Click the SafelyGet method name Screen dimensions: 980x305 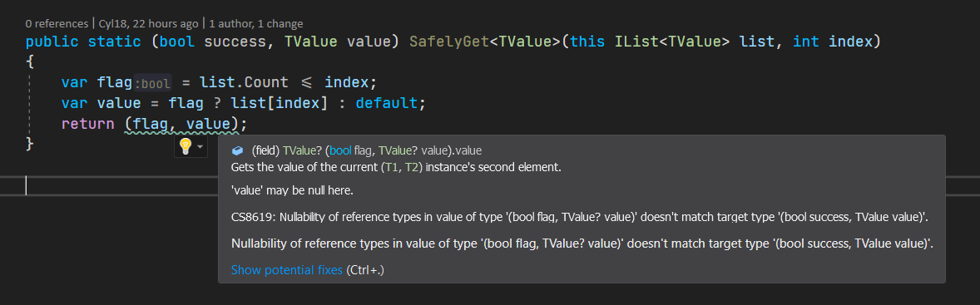[x=448, y=42]
